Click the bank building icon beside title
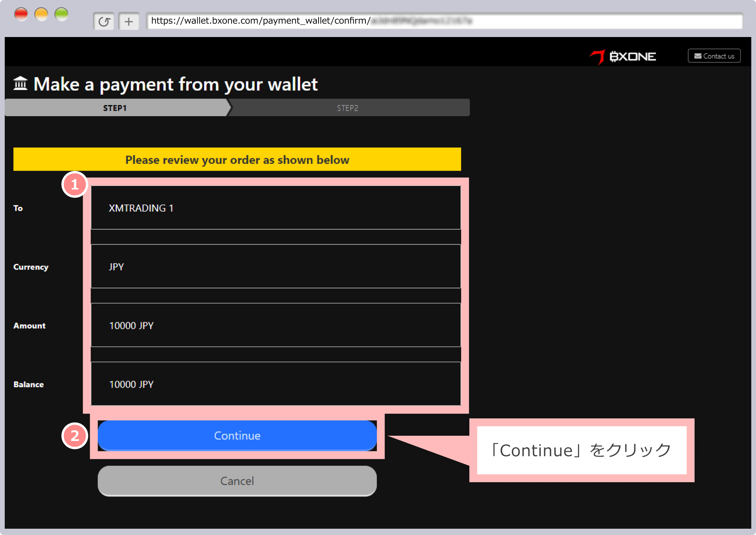Screen dimensions: 756x535 [x=20, y=84]
